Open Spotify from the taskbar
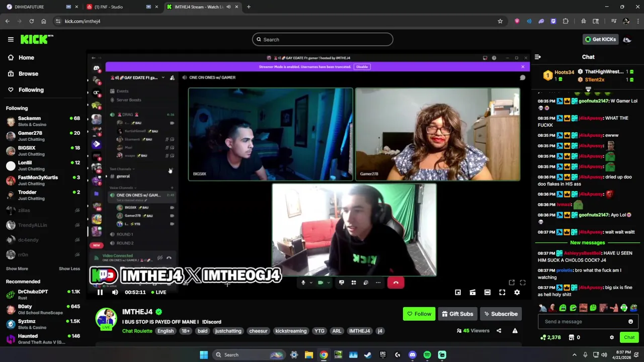644x362 pixels. 427,355
